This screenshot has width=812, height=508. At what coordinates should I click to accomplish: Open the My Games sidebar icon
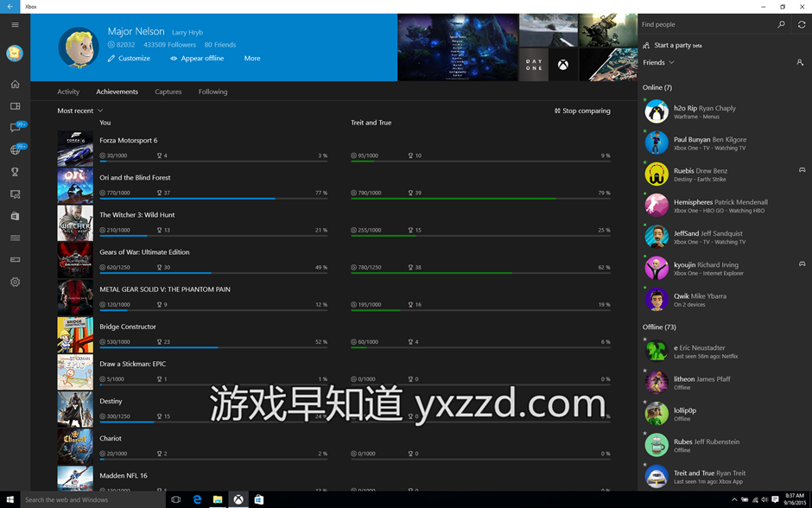tap(15, 106)
